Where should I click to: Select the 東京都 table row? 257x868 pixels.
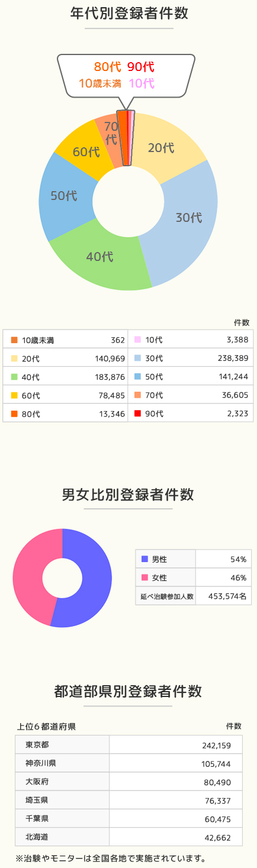click(x=128, y=744)
